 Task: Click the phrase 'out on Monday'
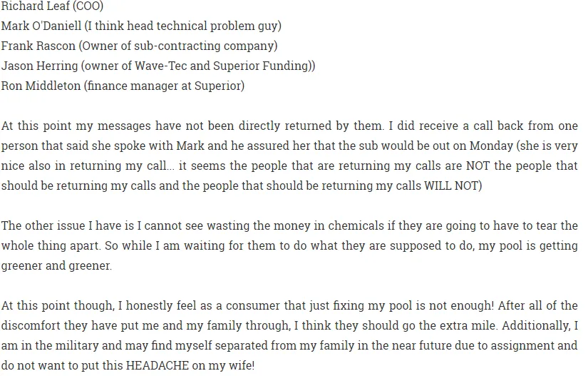(x=473, y=146)
